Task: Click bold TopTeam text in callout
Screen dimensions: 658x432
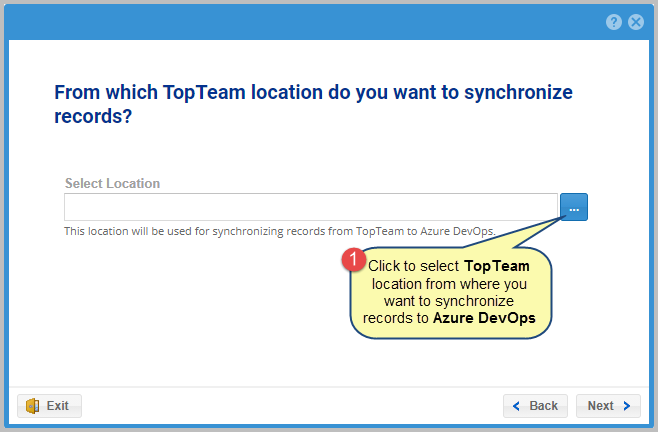Action: (x=497, y=266)
